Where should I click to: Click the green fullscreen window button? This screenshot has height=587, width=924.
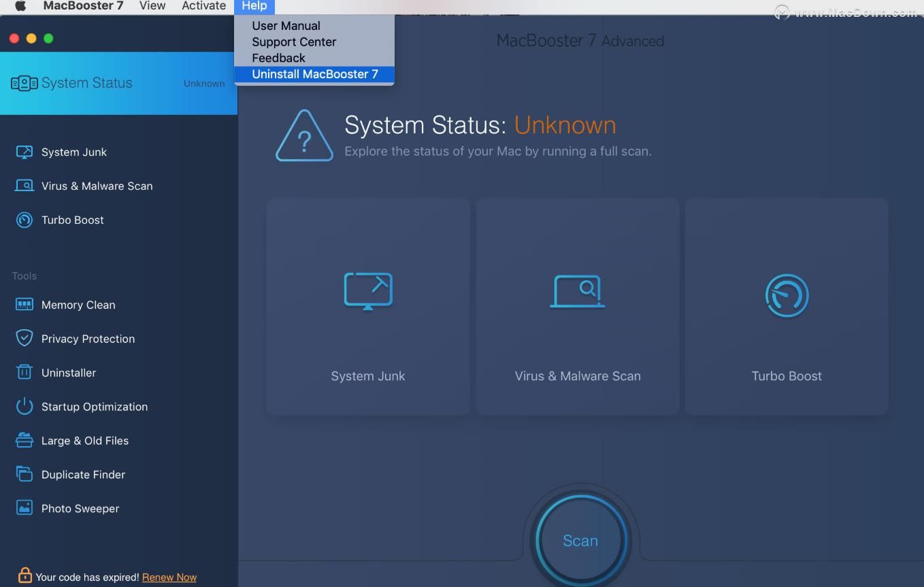[x=48, y=38]
